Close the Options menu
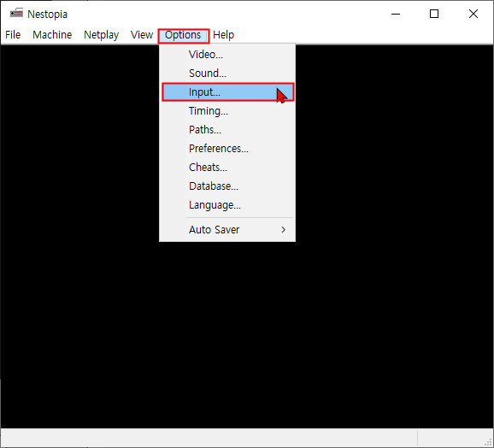 183,35
